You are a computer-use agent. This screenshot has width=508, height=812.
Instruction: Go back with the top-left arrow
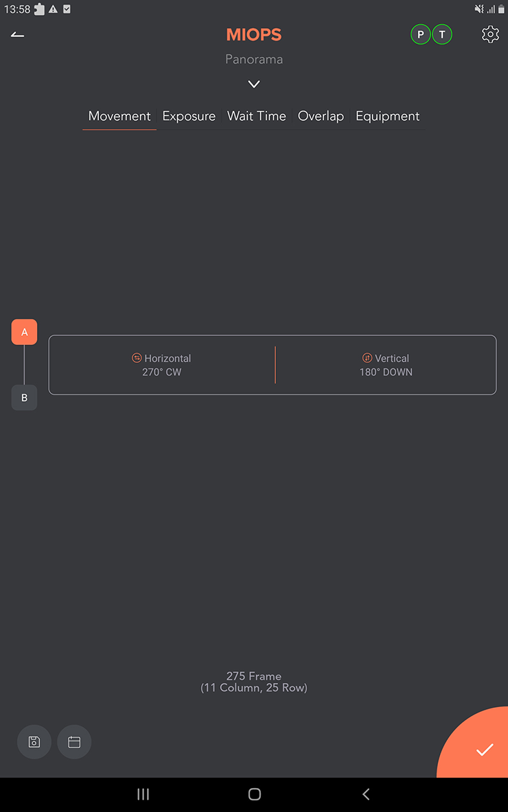18,35
